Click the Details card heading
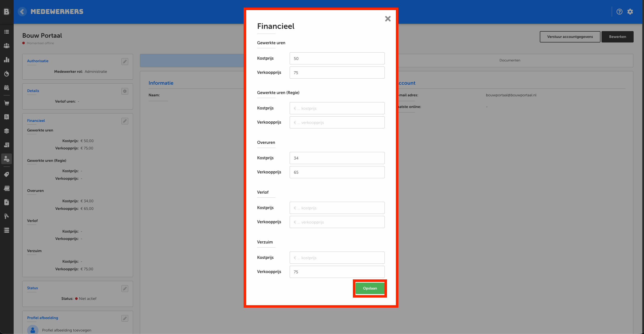This screenshot has height=334, width=644. pyautogui.click(x=33, y=91)
